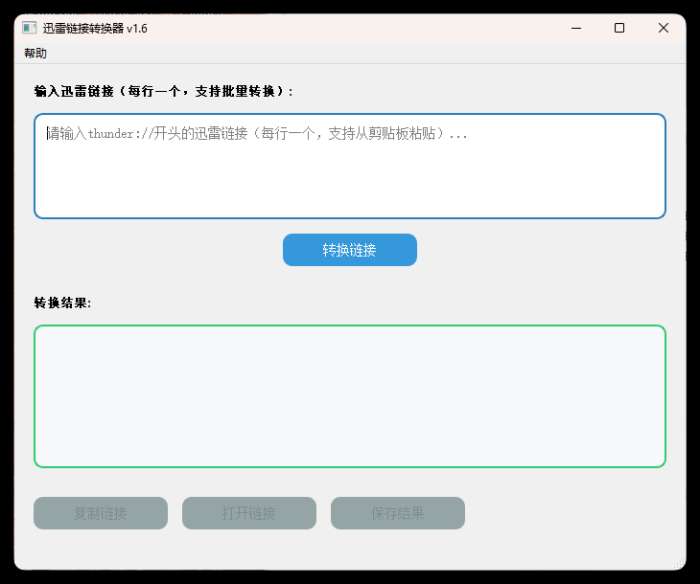Minimize the 迅雷链接转换器 window

pos(576,28)
